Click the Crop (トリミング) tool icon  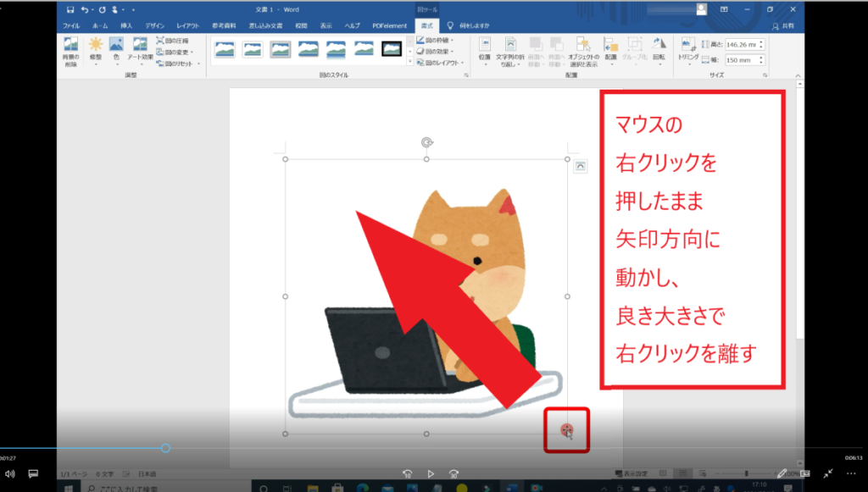click(x=689, y=46)
